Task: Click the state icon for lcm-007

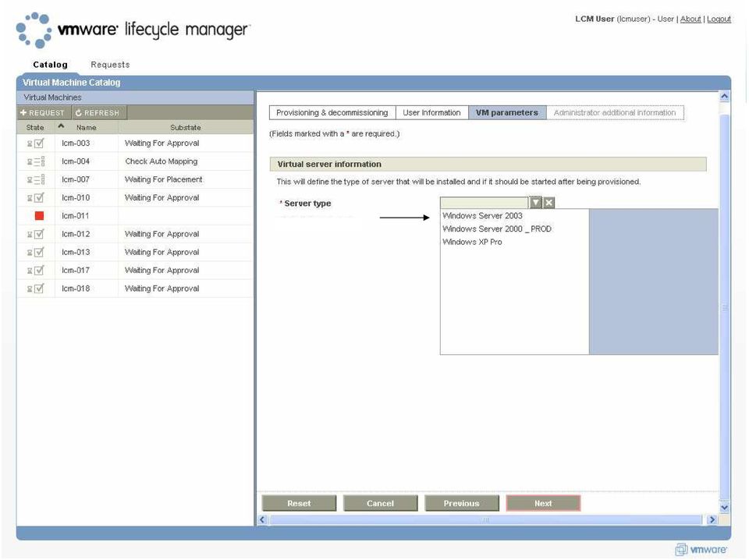Action: pyautogui.click(x=36, y=179)
